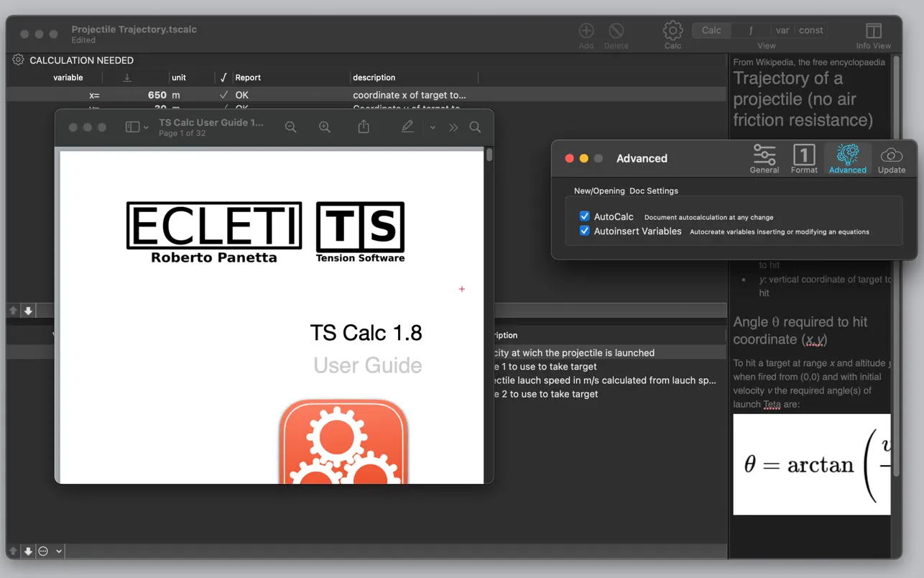Select the Advanced preferences pane

(x=848, y=158)
